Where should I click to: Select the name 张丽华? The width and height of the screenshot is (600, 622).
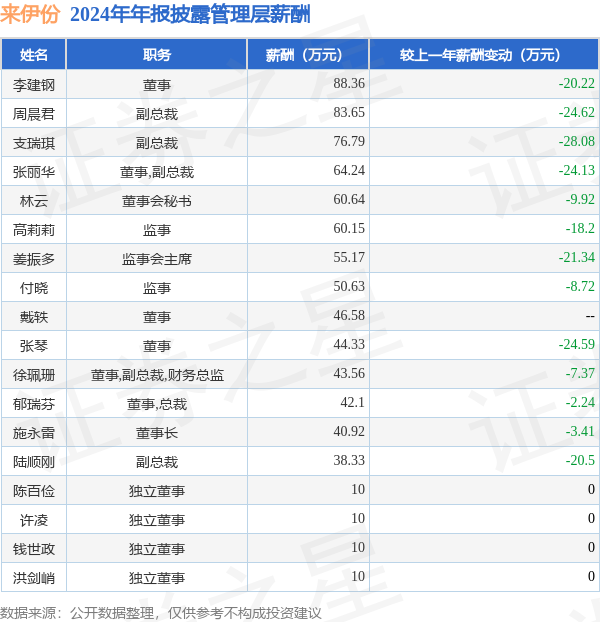click(x=34, y=172)
